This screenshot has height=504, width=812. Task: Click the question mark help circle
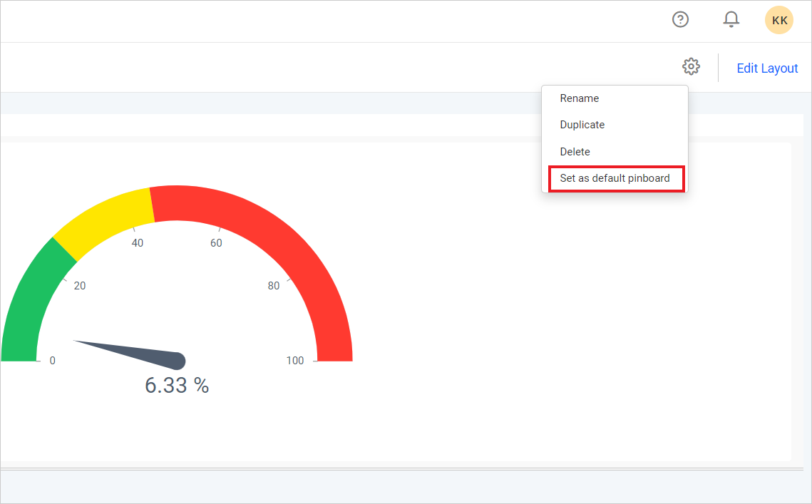click(680, 19)
